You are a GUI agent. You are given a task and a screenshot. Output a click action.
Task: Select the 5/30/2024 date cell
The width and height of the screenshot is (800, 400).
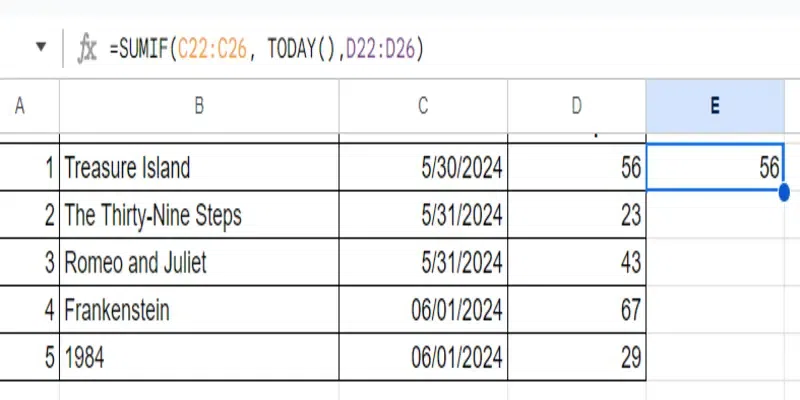pyautogui.click(x=423, y=167)
